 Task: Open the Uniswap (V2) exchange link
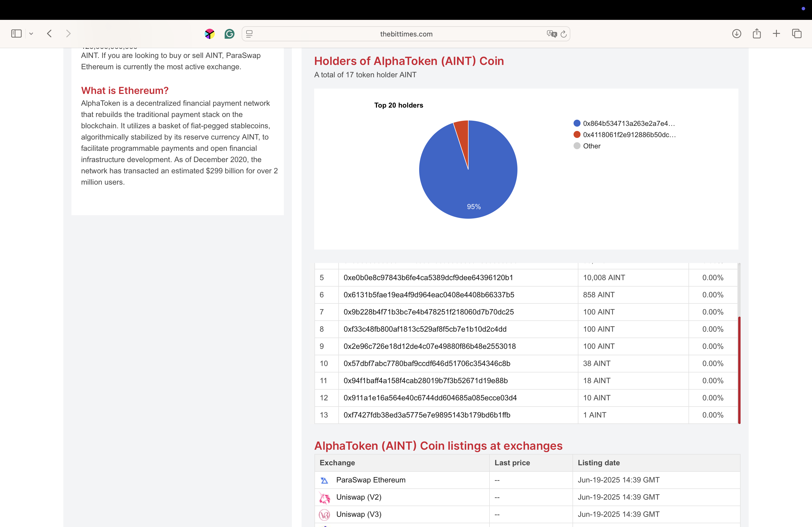(359, 497)
